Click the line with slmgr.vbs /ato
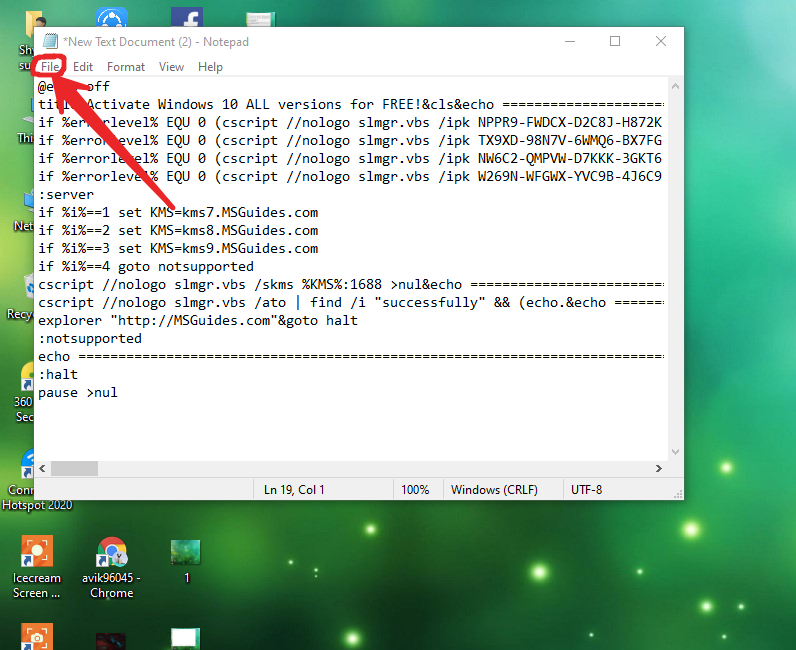796x650 pixels. (x=350, y=303)
